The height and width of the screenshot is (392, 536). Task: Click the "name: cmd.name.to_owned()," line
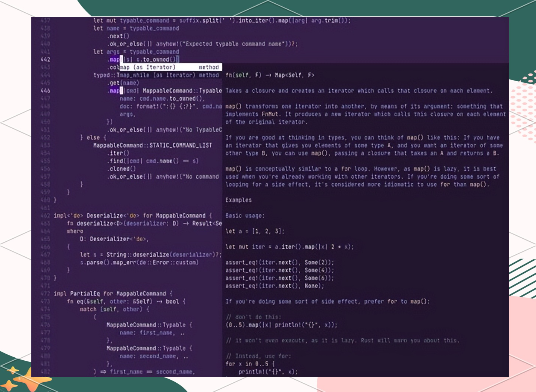[x=162, y=98]
